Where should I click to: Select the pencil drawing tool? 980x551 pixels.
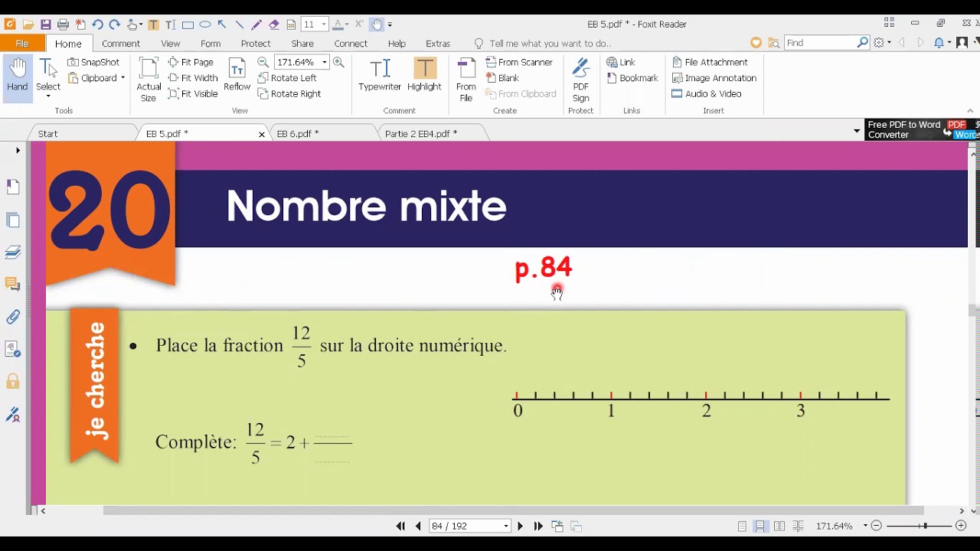pyautogui.click(x=256, y=24)
